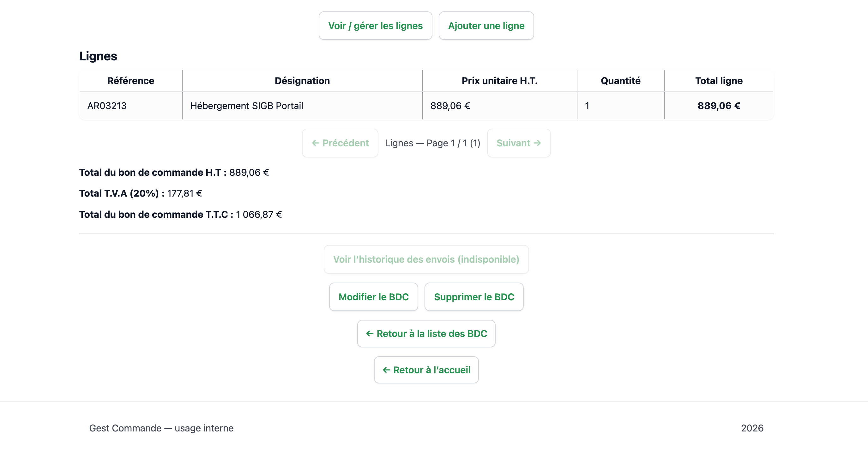Select reference cell AR03213

click(107, 106)
